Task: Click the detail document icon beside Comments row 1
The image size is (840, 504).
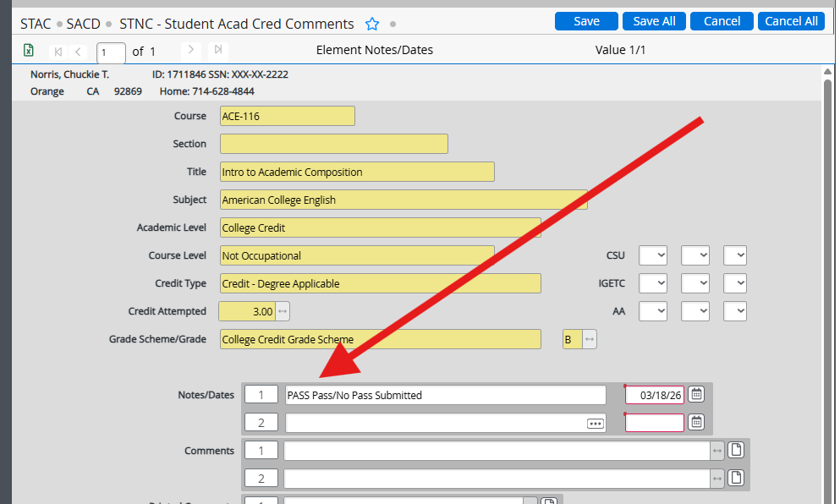Action: 735,450
